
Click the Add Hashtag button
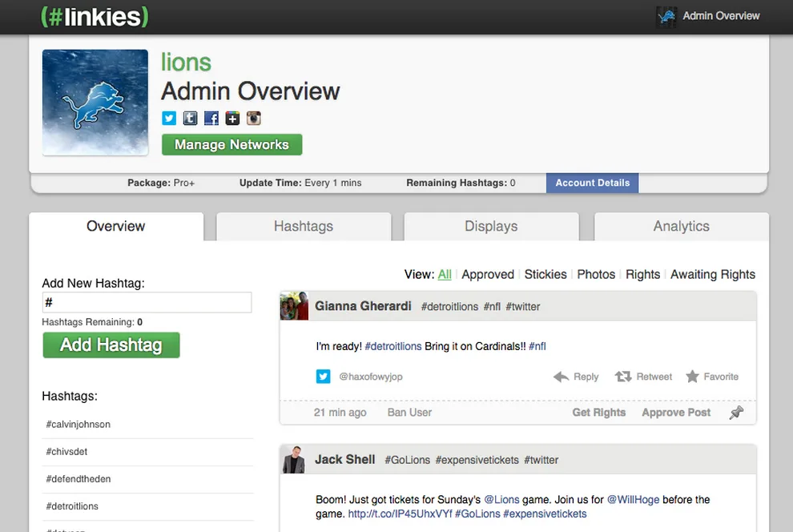(111, 345)
